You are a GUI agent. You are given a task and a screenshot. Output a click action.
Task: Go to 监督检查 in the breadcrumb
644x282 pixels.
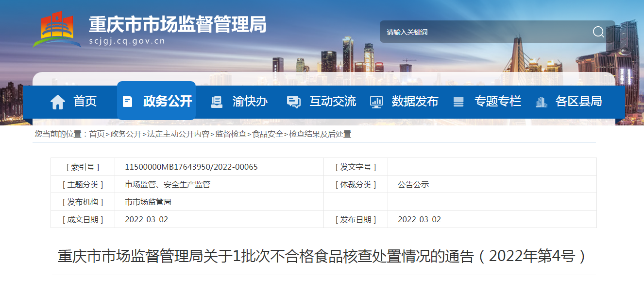coord(231,134)
